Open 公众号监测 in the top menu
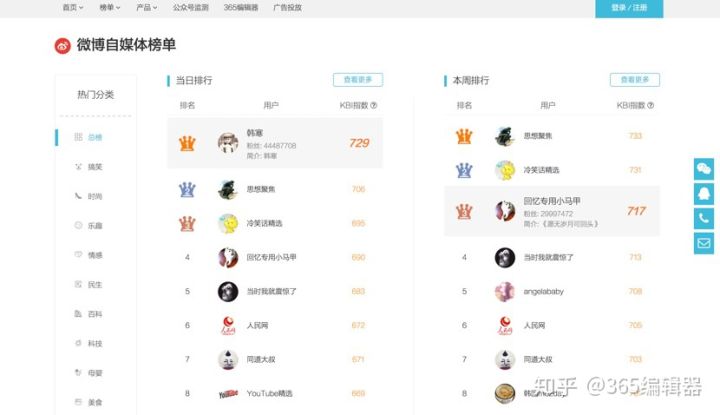This screenshot has height=415, width=720. pyautogui.click(x=191, y=7)
